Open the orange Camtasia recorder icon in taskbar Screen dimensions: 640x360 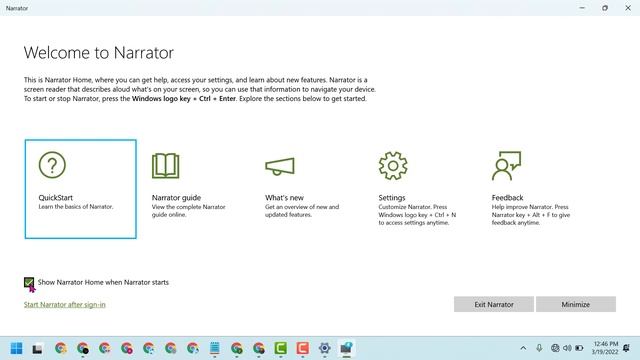coord(302,348)
